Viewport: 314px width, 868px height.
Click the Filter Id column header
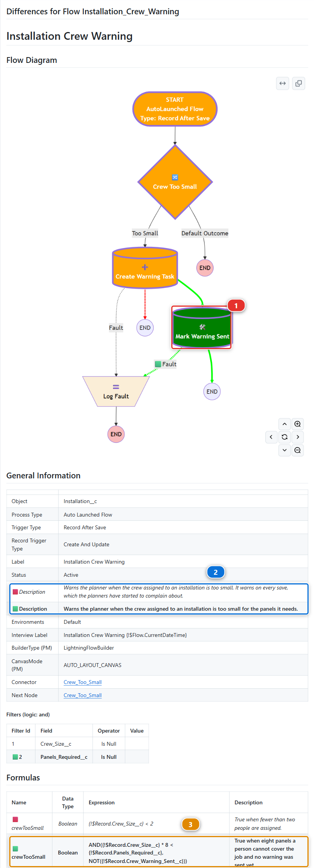coord(21,731)
